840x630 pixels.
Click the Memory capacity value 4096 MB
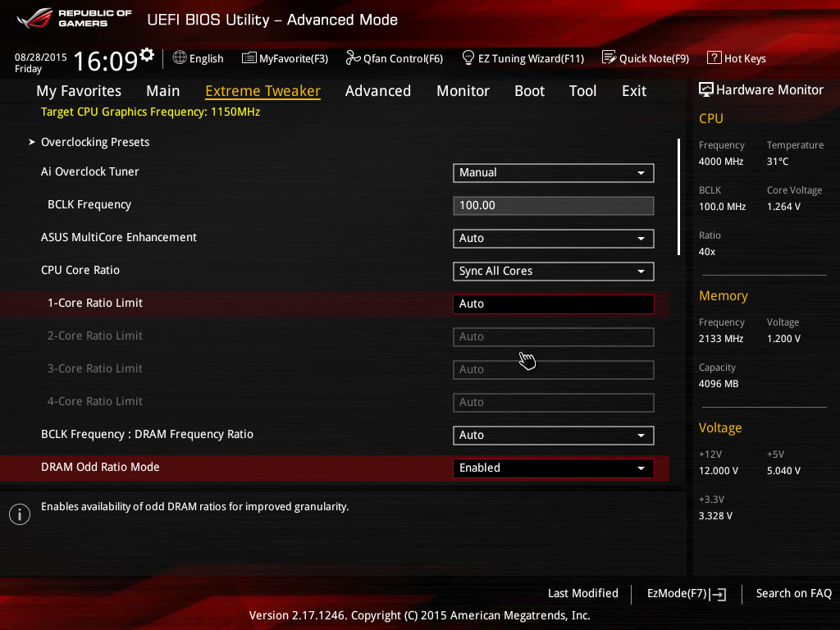pos(719,384)
